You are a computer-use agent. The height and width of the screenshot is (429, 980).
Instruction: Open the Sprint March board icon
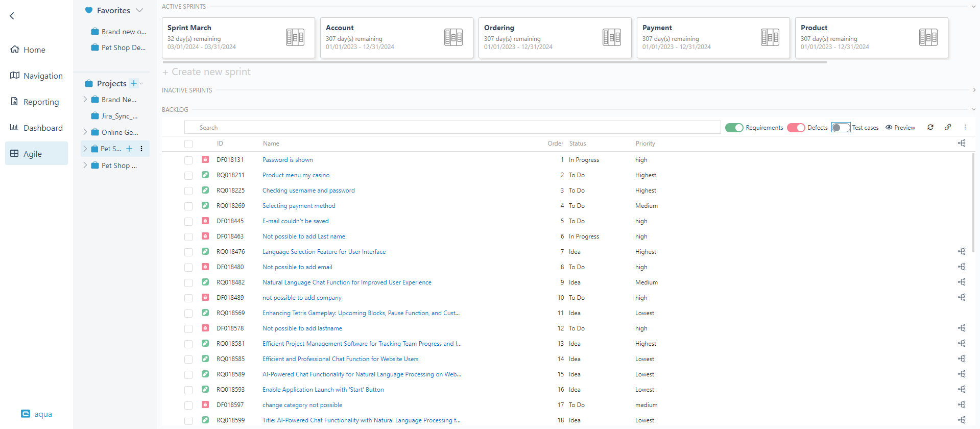tap(295, 37)
